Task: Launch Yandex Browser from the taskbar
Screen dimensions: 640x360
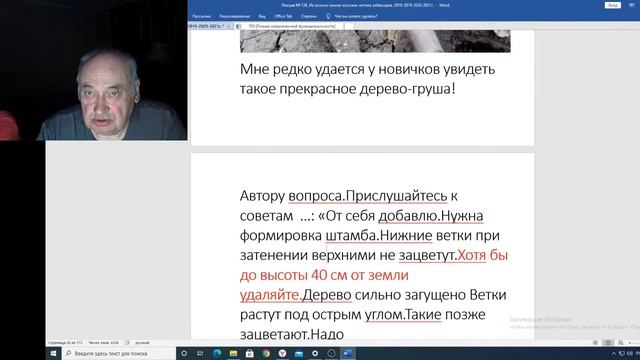Action: tap(282, 353)
